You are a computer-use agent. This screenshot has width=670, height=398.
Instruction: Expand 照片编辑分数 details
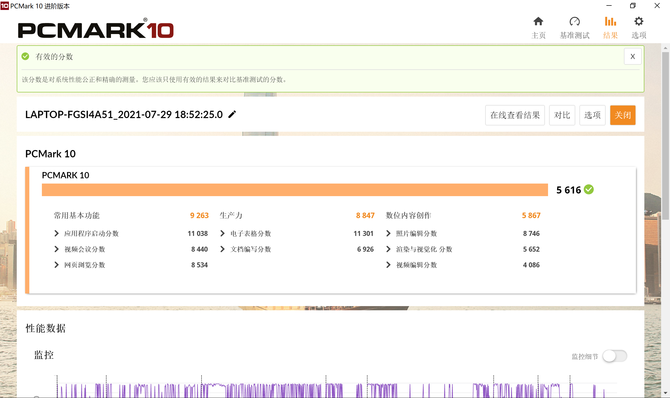point(388,233)
